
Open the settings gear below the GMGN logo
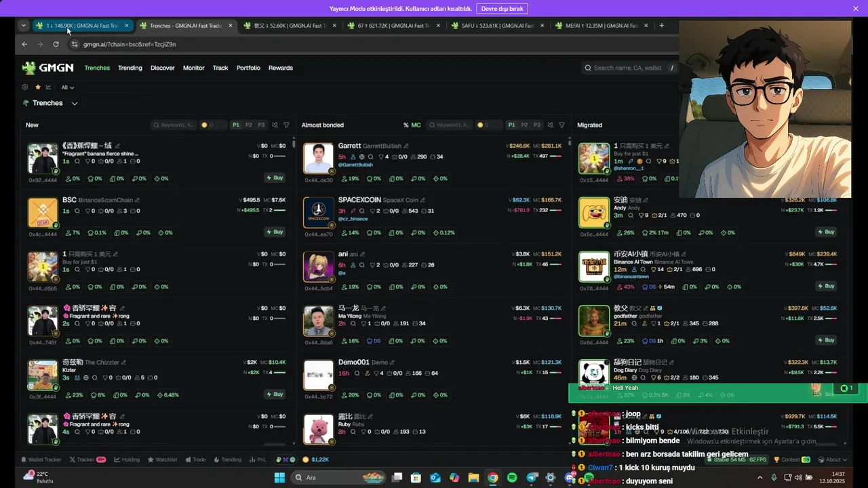pyautogui.click(x=25, y=87)
